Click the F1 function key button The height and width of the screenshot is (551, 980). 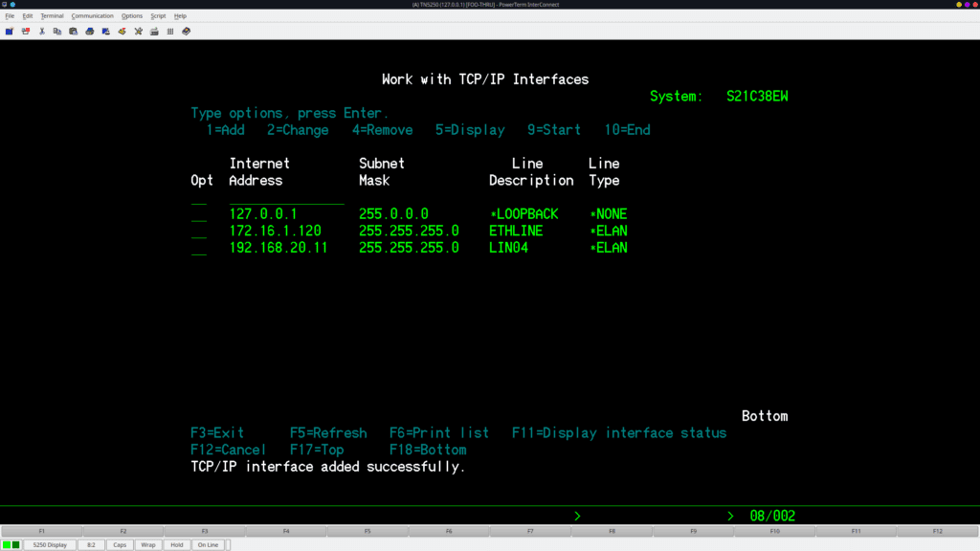pos(42,531)
